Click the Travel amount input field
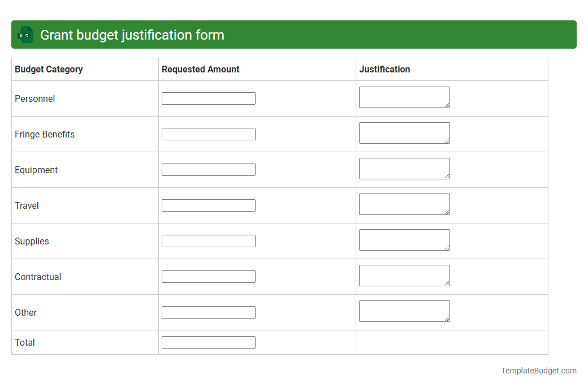 (x=208, y=205)
